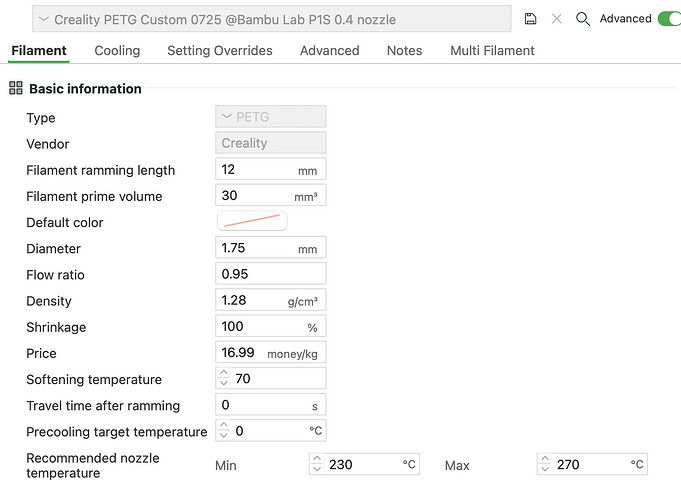Save the filament preset with disk icon
The image size is (681, 500).
[x=530, y=19]
